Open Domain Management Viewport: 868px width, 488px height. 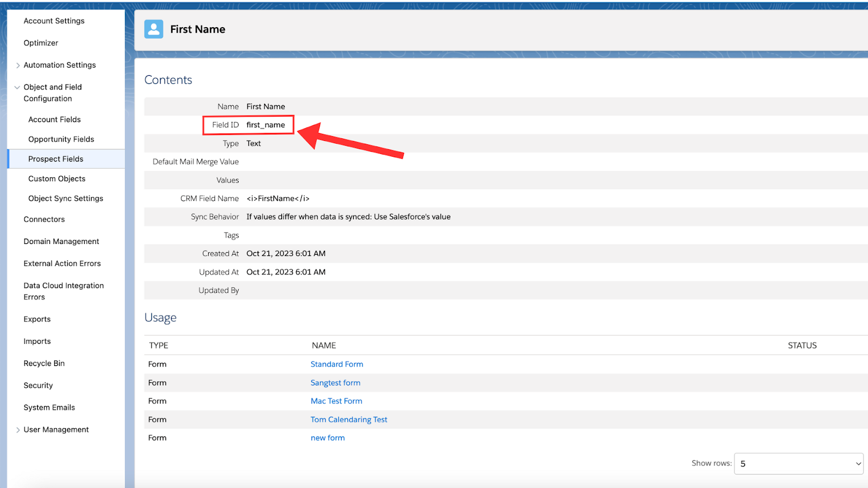click(61, 241)
